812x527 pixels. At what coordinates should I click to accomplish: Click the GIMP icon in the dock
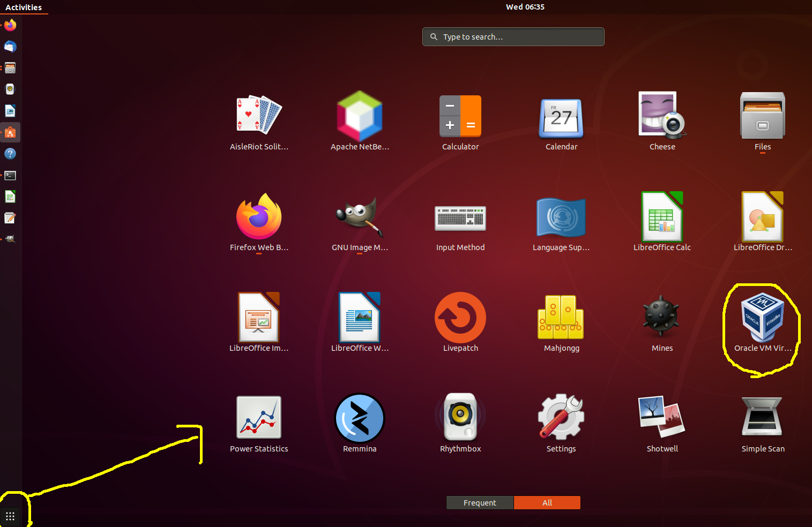(x=10, y=239)
